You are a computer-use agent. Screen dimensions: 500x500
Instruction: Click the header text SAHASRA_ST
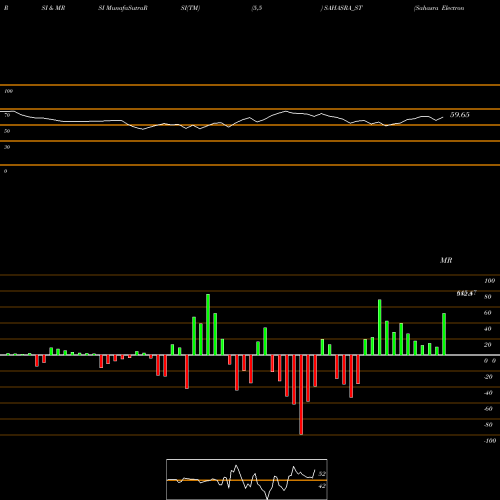tap(343, 8)
